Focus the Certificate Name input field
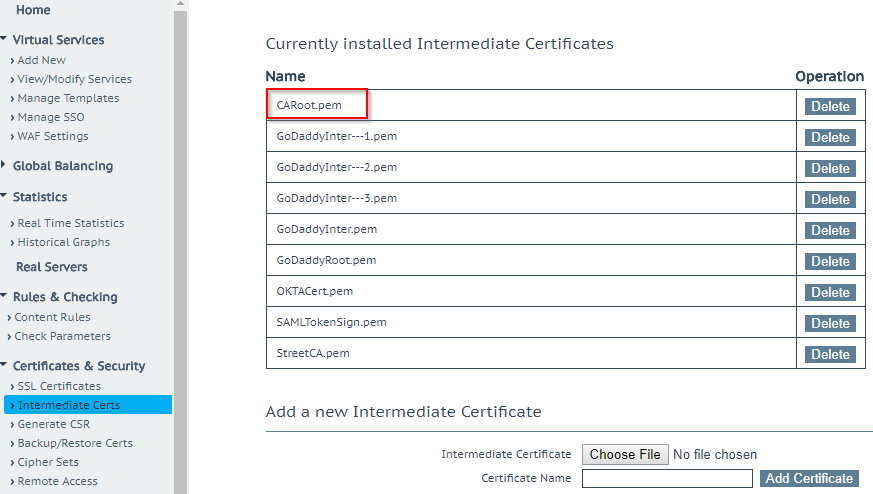The height and width of the screenshot is (494, 873). (x=667, y=478)
